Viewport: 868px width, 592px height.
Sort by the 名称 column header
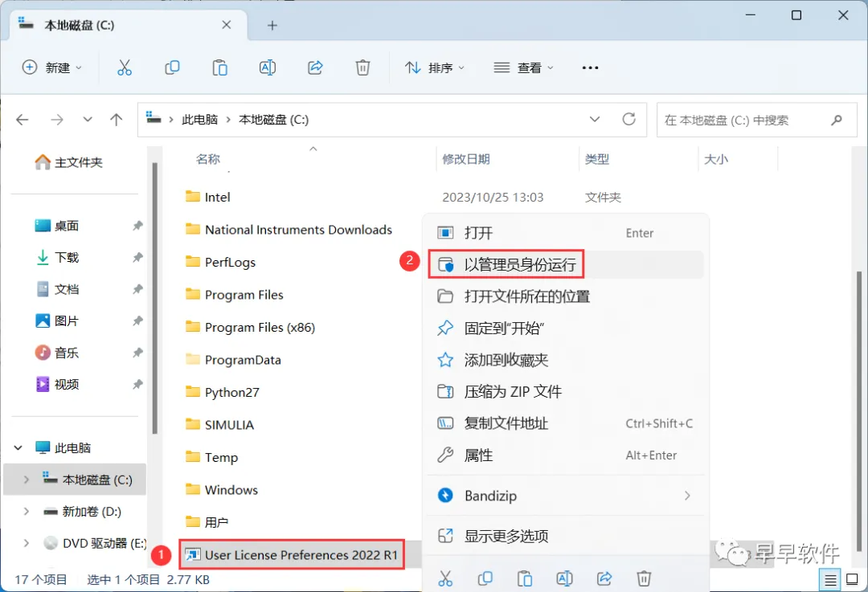click(208, 159)
